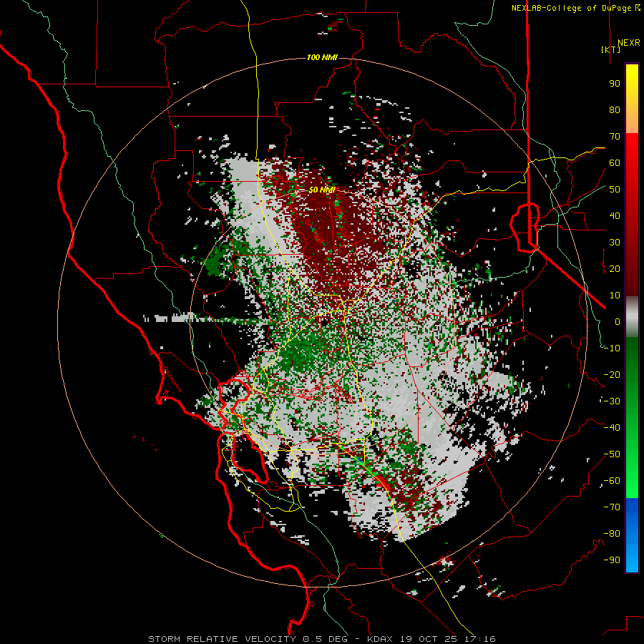This screenshot has height=644, width=644.
Task: Click the positive 30 scale value
Action: [615, 243]
